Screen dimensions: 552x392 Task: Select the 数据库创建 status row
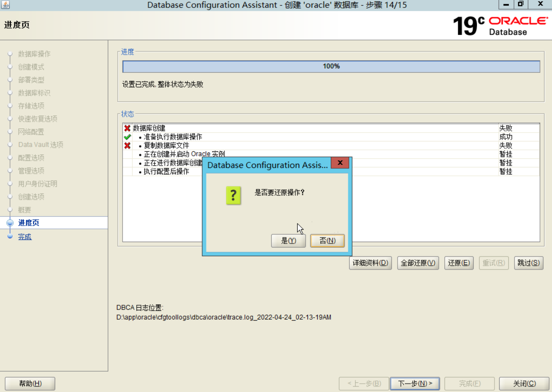(x=331, y=128)
